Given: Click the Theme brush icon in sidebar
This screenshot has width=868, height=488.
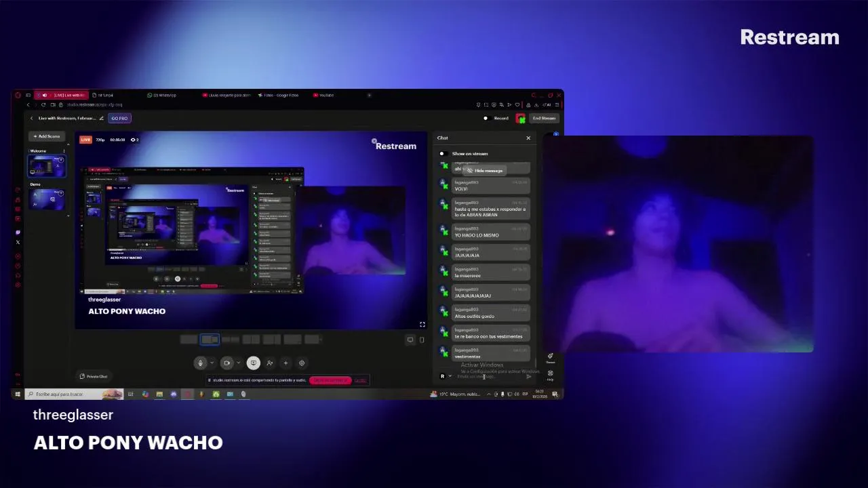Looking at the screenshot, I should pyautogui.click(x=550, y=357).
